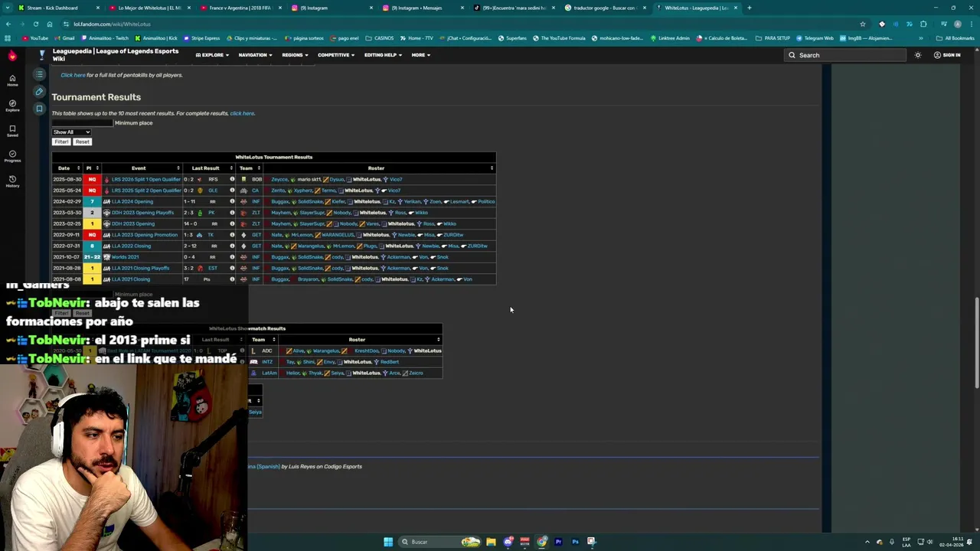Click the Fandom flame logo

point(12,56)
